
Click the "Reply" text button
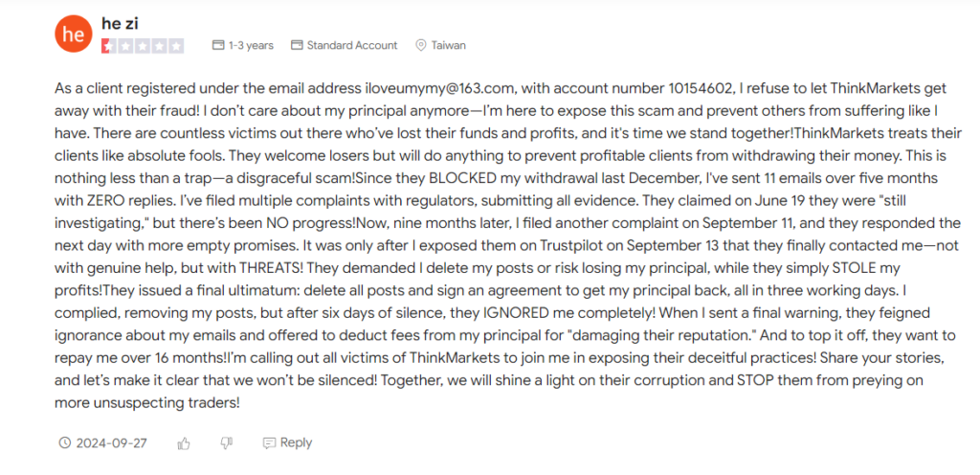tap(296, 442)
